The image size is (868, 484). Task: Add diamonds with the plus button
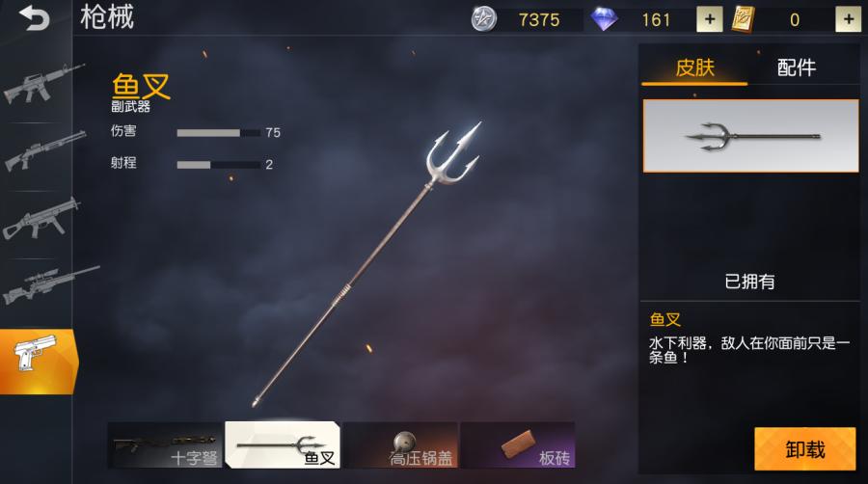coord(709,19)
